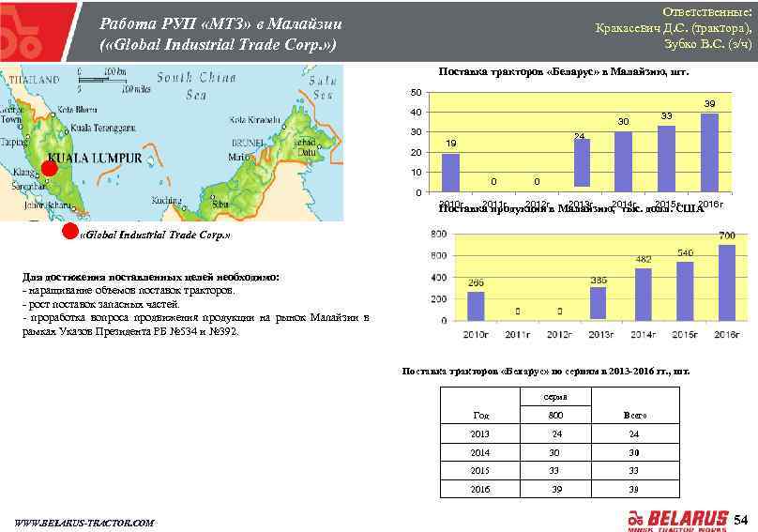The height and width of the screenshot is (532, 758).
Task: Click the axis value 800 in the lower chart
Action: coord(438,234)
